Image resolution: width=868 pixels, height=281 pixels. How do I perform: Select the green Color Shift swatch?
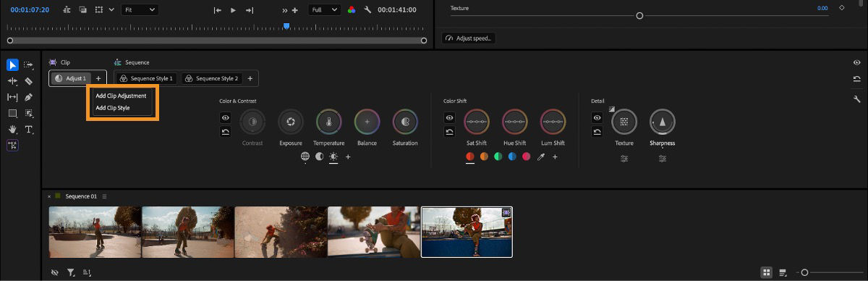498,156
